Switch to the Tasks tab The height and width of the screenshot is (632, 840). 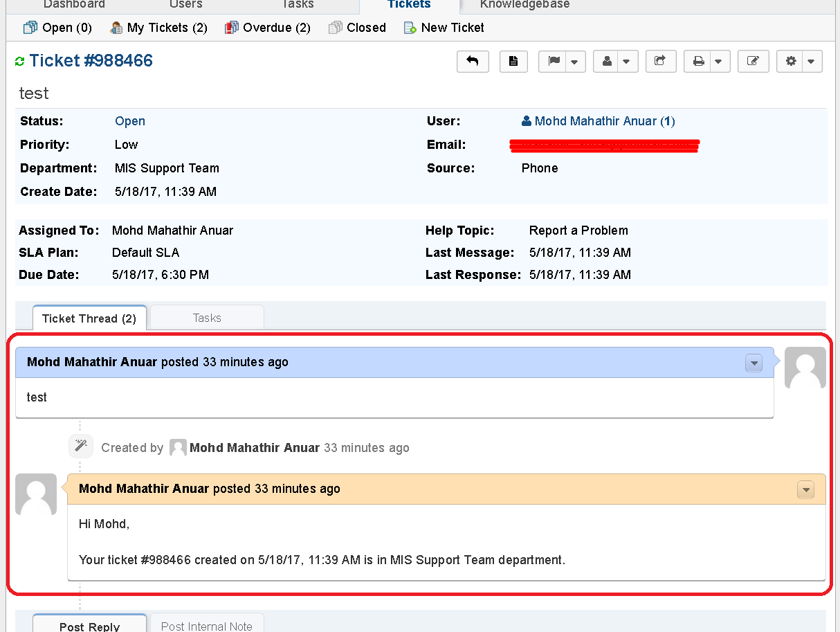tap(206, 317)
